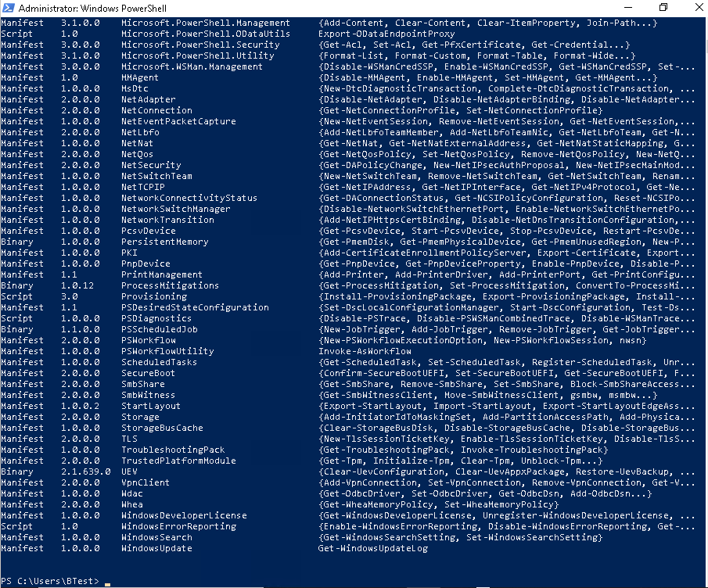
Task: Click 'WindowsDeveloperLicense' module name
Action: pyautogui.click(x=184, y=515)
